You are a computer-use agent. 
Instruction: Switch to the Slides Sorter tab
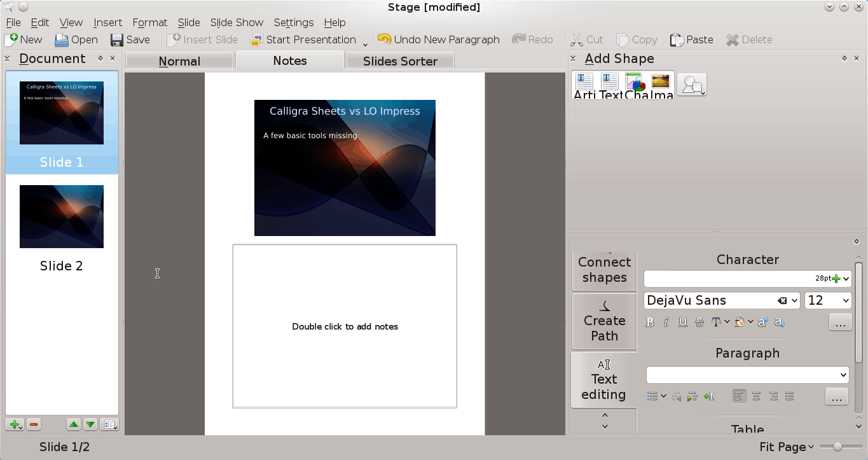(x=400, y=61)
